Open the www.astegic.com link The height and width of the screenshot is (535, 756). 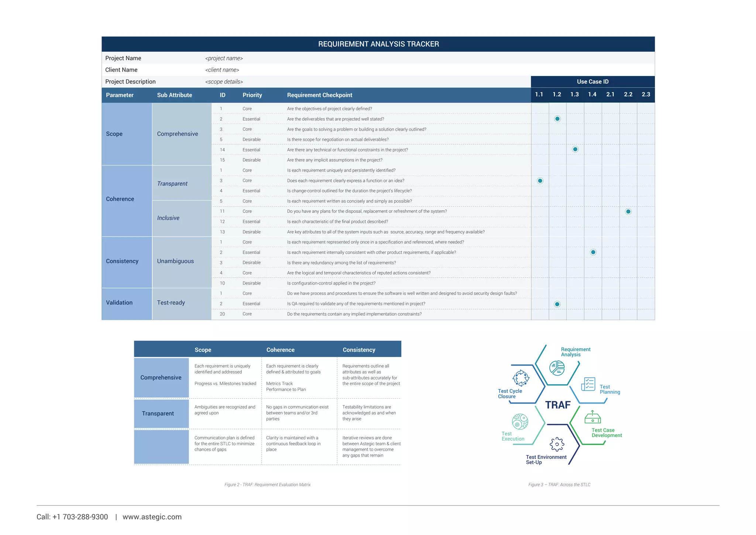tap(152, 517)
